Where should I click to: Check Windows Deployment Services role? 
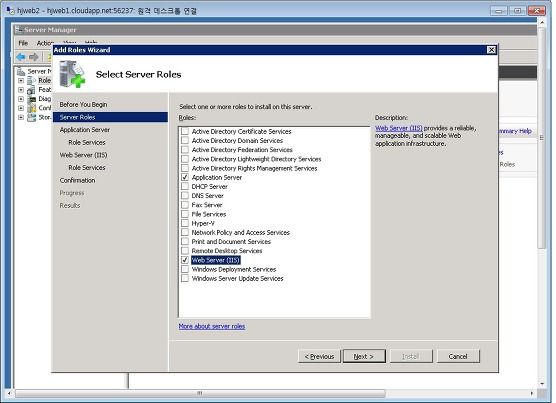pos(185,269)
